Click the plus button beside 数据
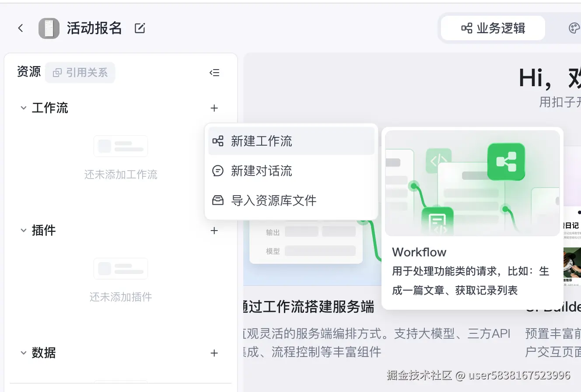This screenshot has height=392, width=581. (x=214, y=353)
